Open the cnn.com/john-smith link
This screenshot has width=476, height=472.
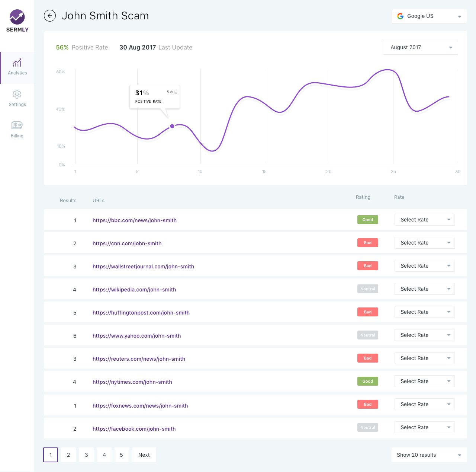point(127,243)
